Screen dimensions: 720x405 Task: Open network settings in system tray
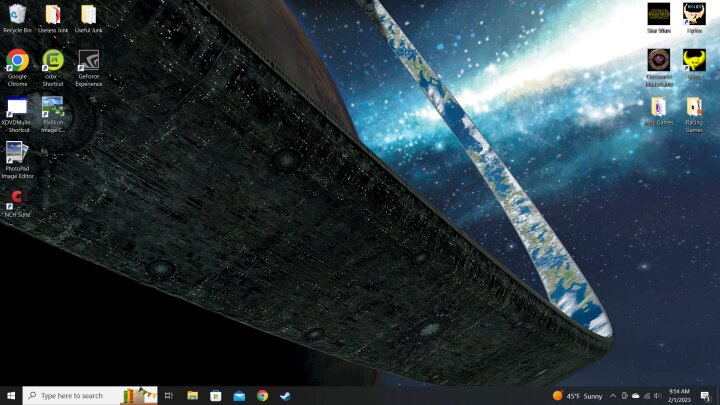(647, 395)
